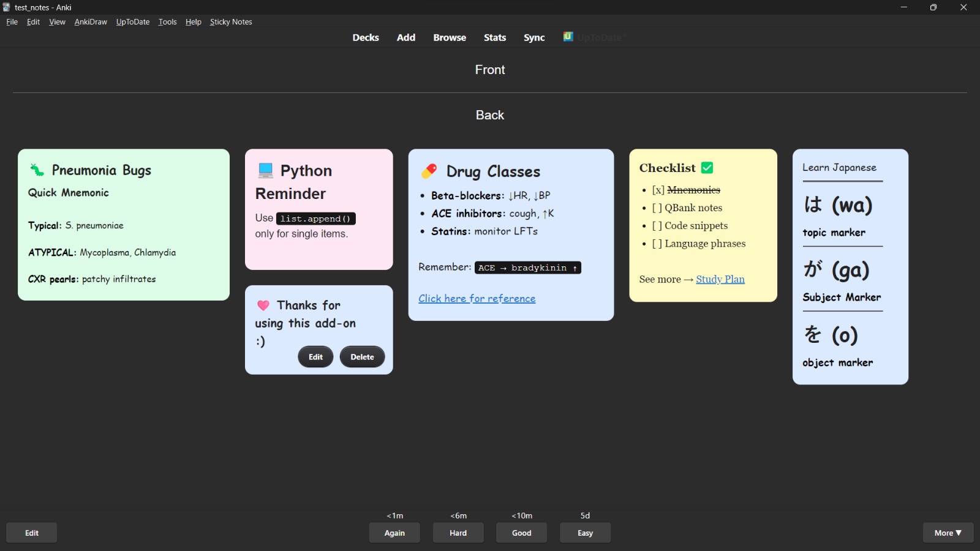Open the Sticky Notes menu
Image resolution: width=980 pixels, height=551 pixels.
pos(231,22)
